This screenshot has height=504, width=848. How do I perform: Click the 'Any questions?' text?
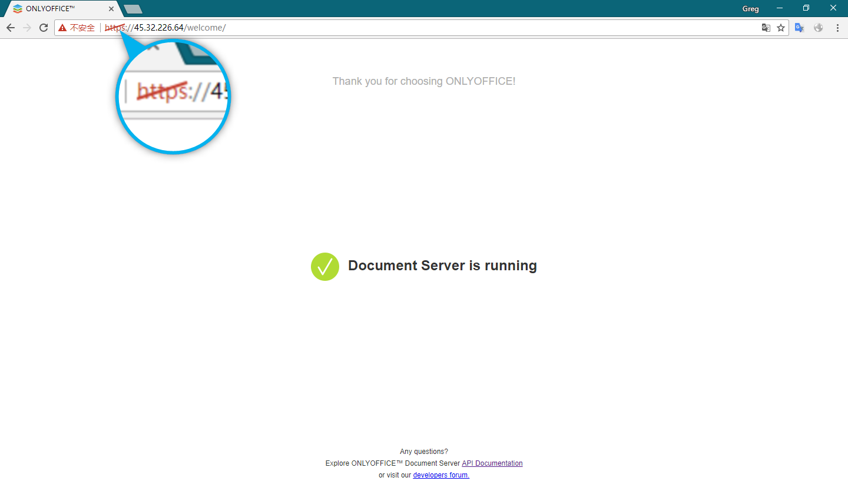[x=424, y=452]
